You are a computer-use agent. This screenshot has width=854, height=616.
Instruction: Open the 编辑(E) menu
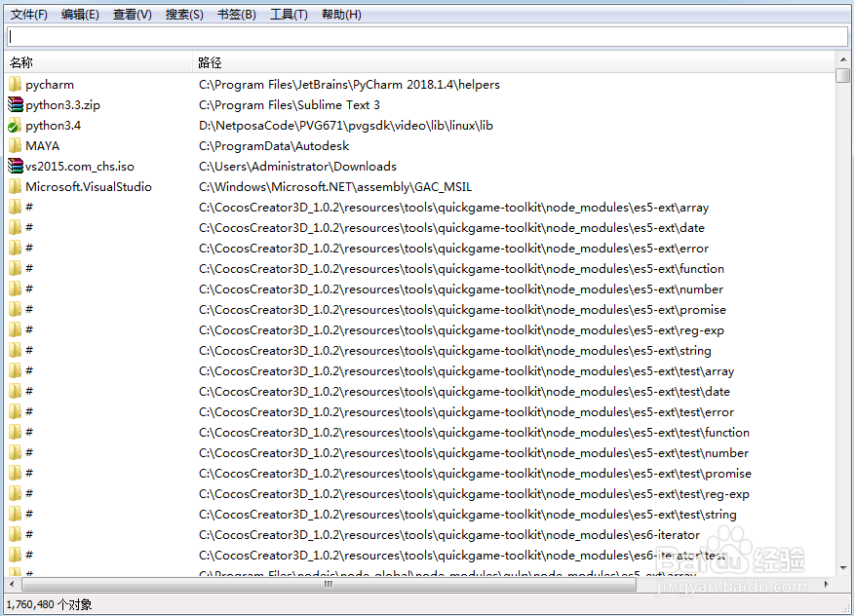pos(80,15)
